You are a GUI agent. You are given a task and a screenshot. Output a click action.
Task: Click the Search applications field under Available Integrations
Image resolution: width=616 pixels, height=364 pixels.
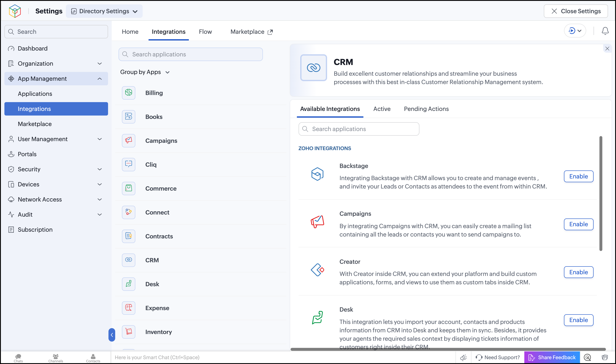359,129
